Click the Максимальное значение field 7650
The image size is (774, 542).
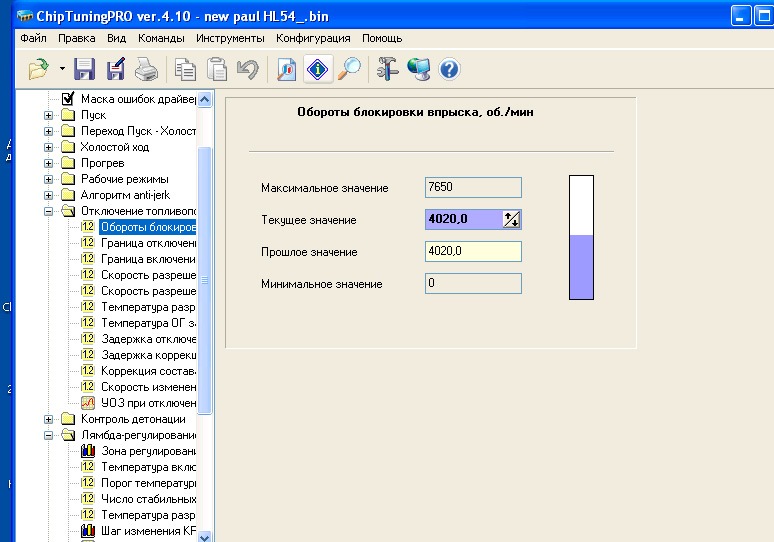pos(473,187)
